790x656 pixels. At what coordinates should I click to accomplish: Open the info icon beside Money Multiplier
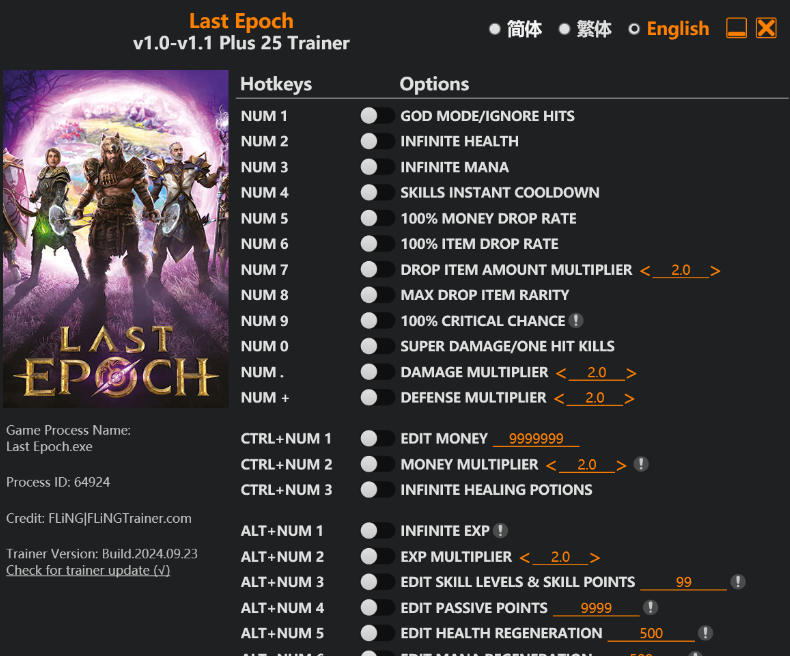pos(641,464)
